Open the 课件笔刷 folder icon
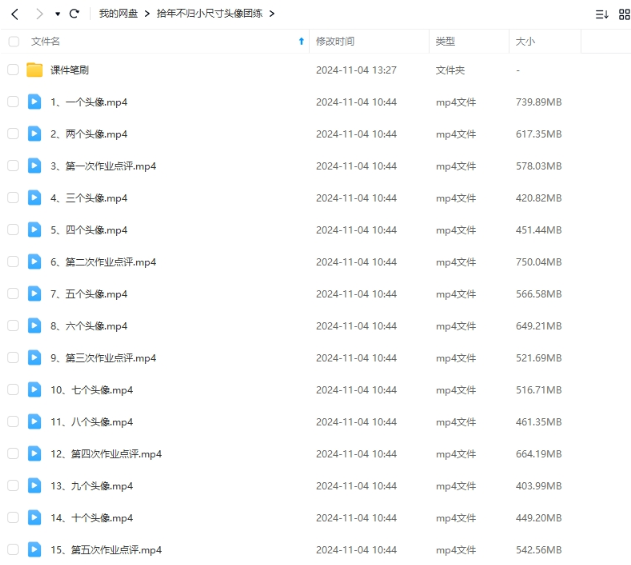Viewport: 631px width, 565px height. pos(35,70)
